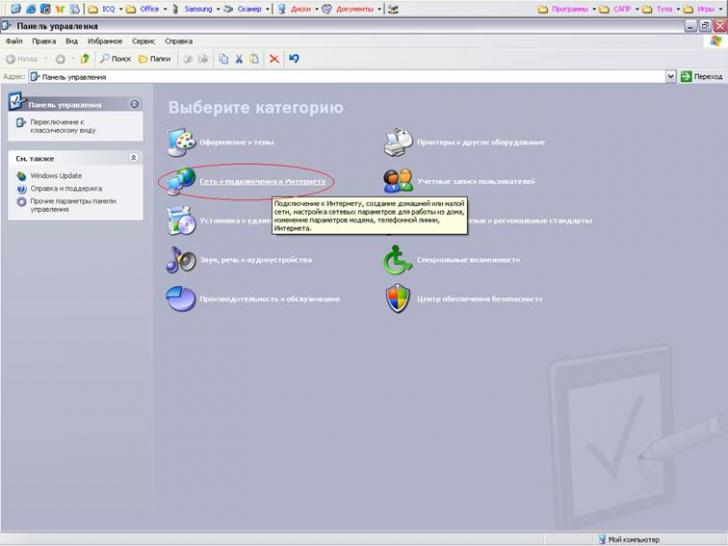
Task: Open the printer category icon
Action: point(398,142)
